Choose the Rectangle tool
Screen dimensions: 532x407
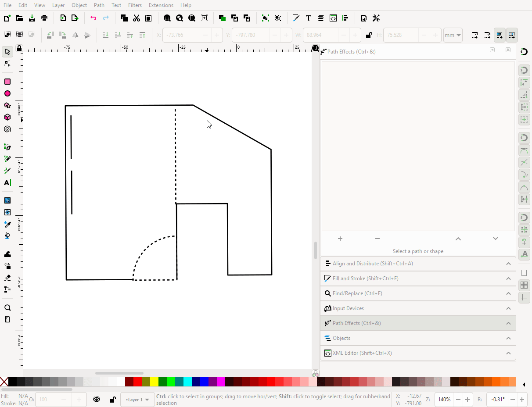7,82
